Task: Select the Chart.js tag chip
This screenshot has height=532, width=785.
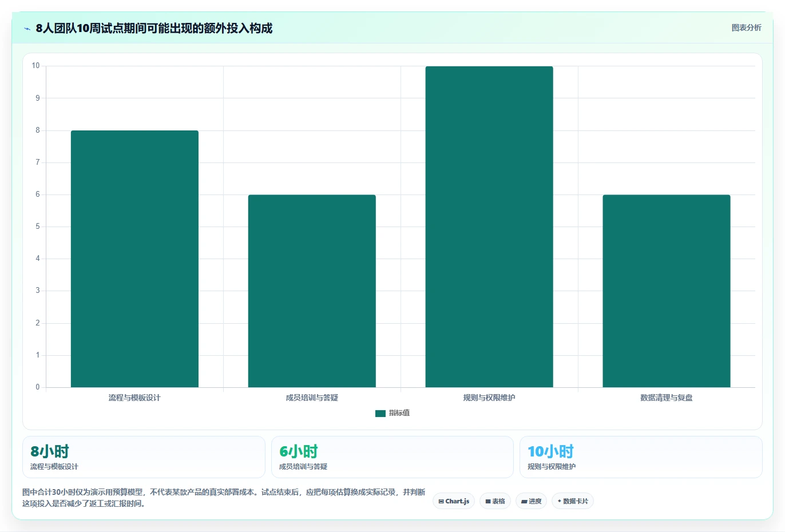Action: pos(454,501)
